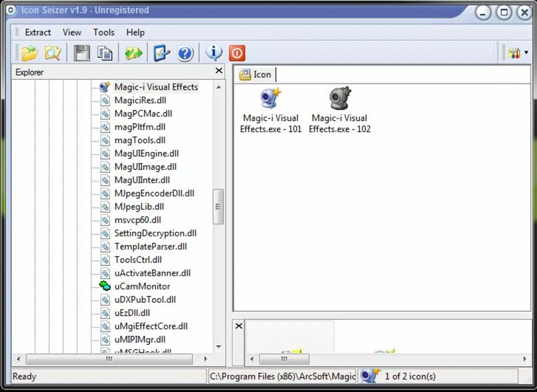Close the bottom preview pane
537x392 pixels.
click(239, 326)
